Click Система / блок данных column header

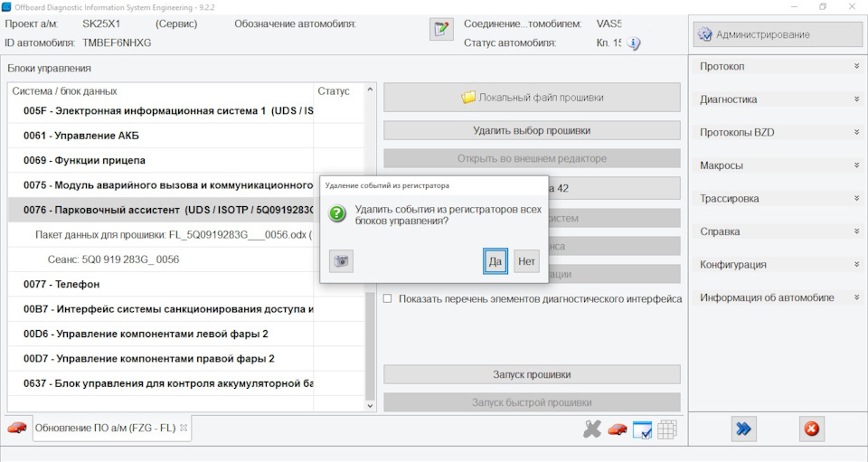161,90
